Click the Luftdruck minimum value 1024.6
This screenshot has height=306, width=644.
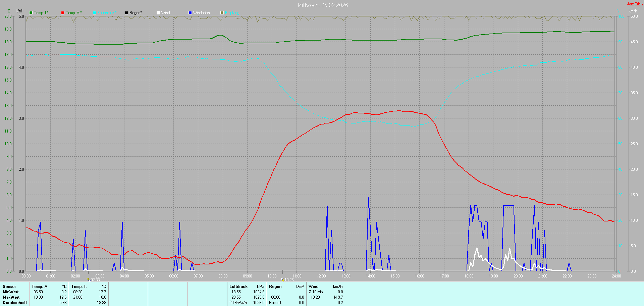[259, 292]
